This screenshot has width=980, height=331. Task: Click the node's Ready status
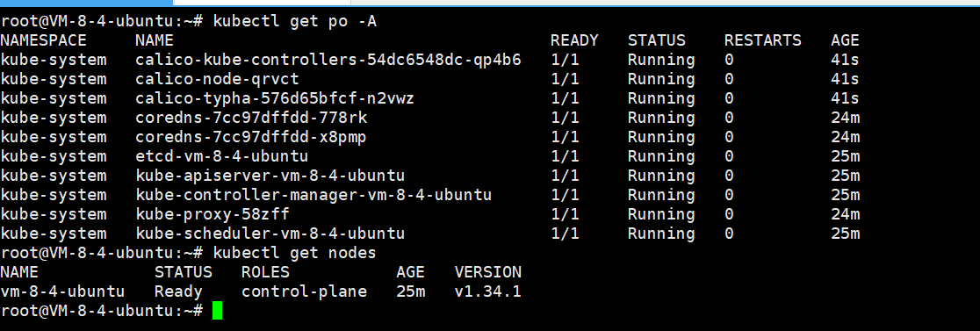pyautogui.click(x=178, y=291)
